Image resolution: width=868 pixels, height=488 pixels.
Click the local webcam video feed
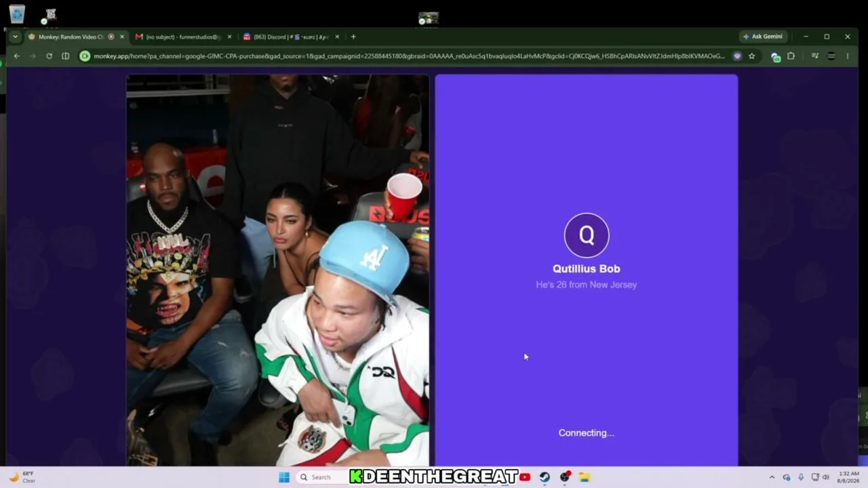coord(277,270)
